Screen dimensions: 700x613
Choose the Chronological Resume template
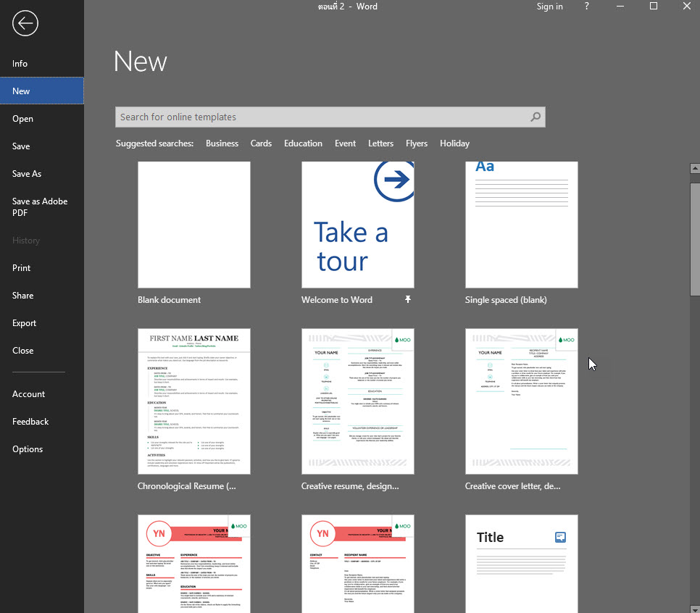(194, 401)
